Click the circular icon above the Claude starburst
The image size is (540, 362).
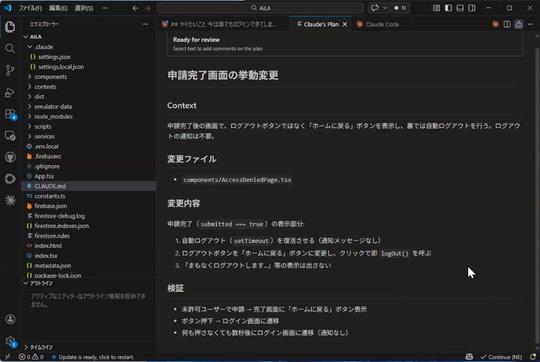[x=10, y=179]
